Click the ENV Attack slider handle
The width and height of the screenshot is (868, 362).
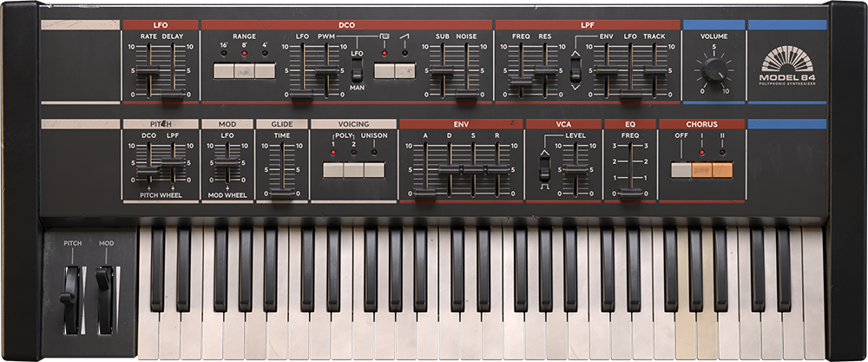(x=424, y=194)
